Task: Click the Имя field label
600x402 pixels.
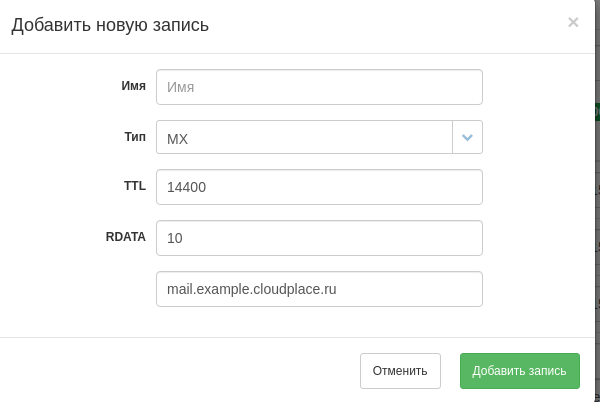Action: [134, 86]
